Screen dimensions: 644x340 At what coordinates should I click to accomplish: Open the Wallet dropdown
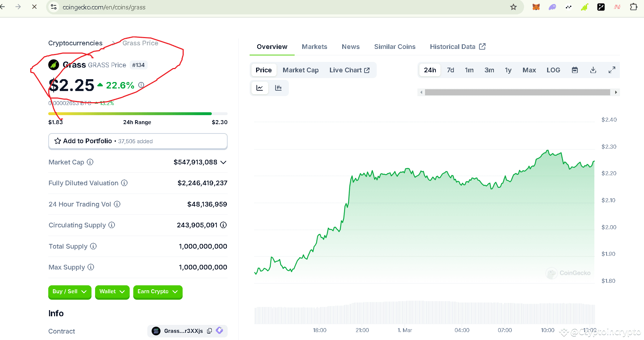[x=112, y=292]
